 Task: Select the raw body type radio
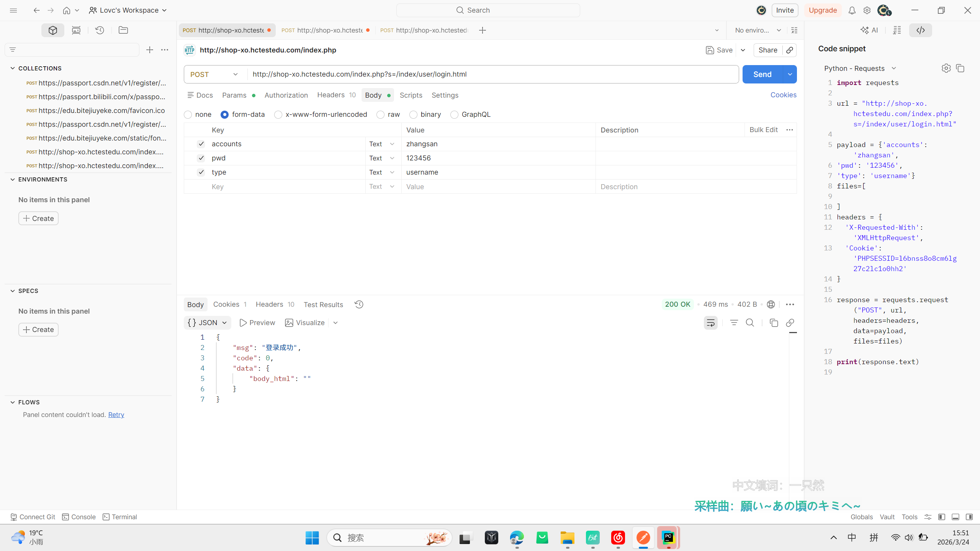[x=380, y=114]
